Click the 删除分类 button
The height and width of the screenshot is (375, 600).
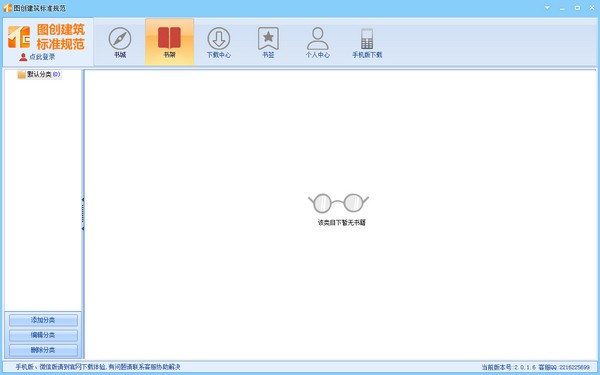(43, 350)
